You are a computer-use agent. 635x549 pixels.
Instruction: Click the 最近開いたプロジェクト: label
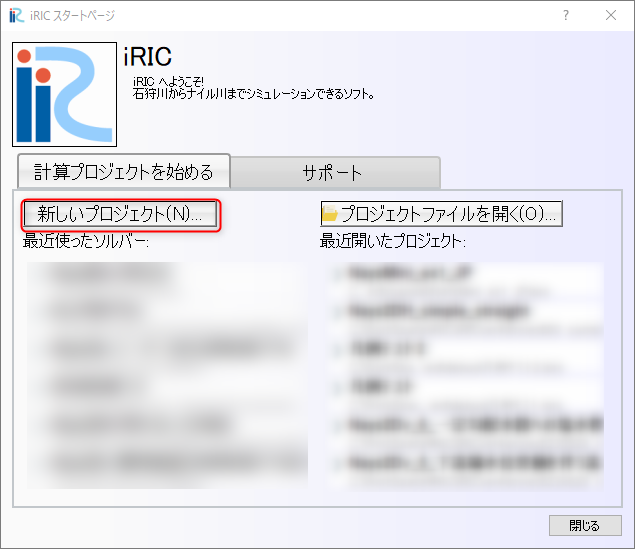point(393,241)
